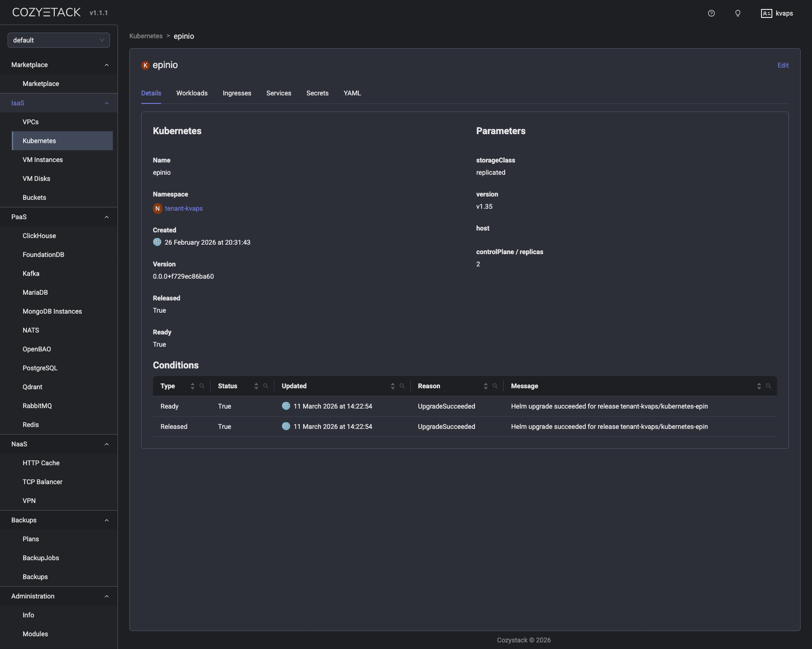Open the help icon in the top bar
This screenshot has width=812, height=649.
coord(711,13)
